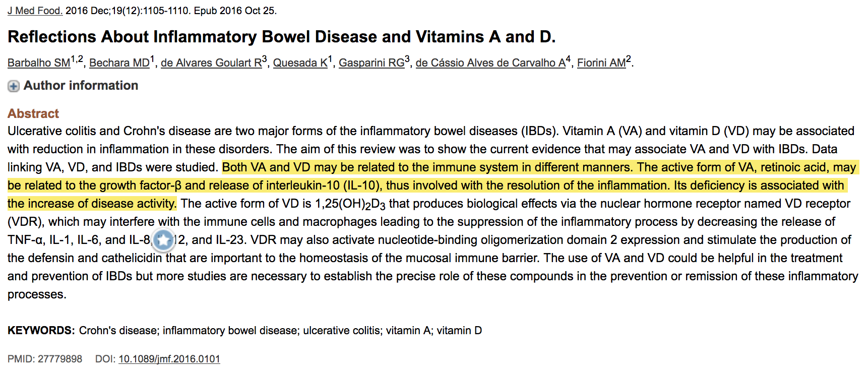Image resolution: width=868 pixels, height=372 pixels.
Task: View author Gasparini RG's publications
Action: tap(371, 63)
